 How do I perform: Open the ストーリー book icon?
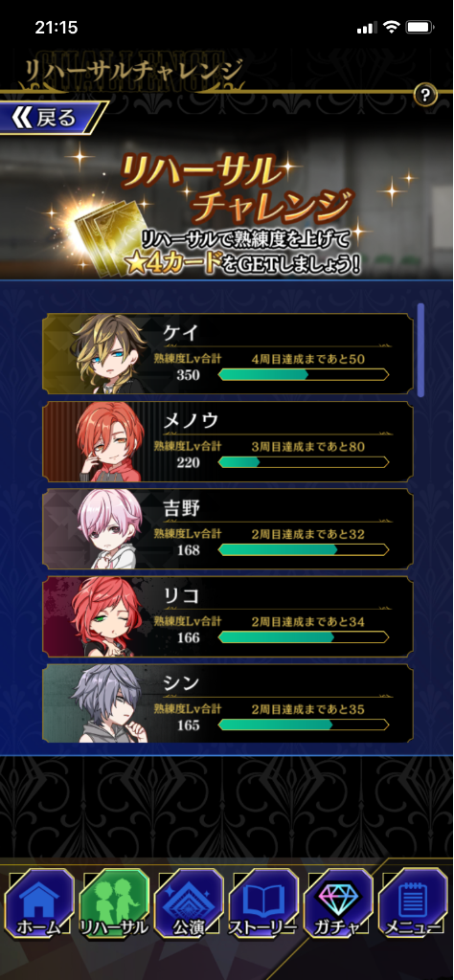[263, 903]
